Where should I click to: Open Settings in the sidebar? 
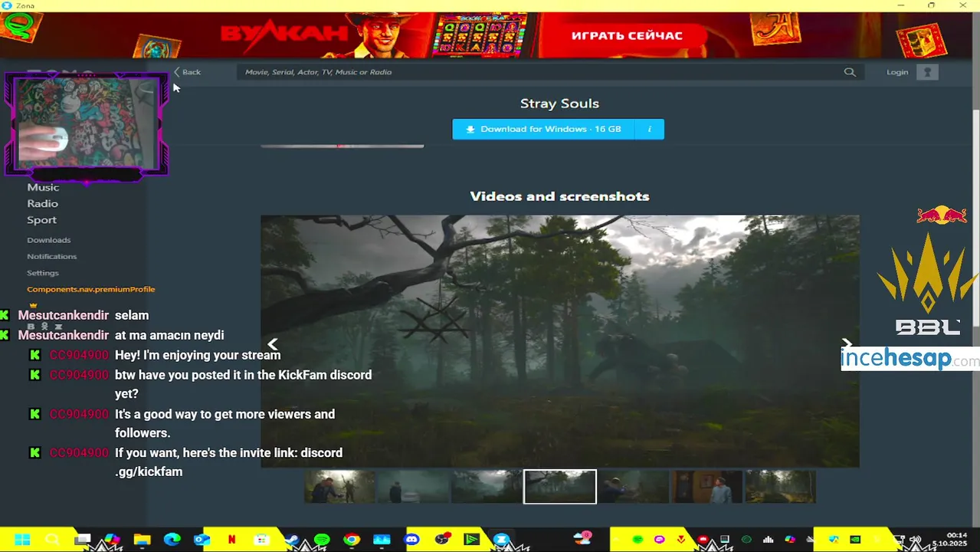click(42, 273)
